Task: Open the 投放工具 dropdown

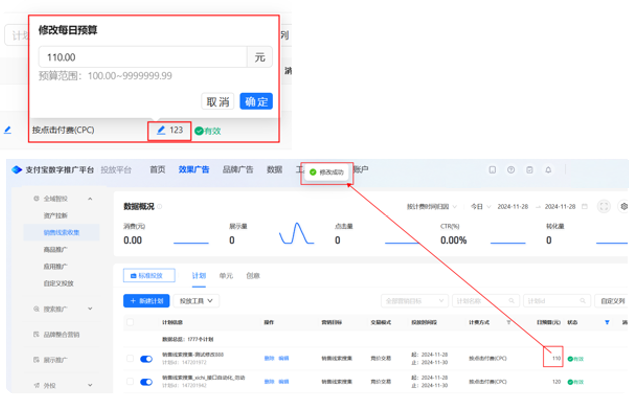Action: tap(196, 301)
